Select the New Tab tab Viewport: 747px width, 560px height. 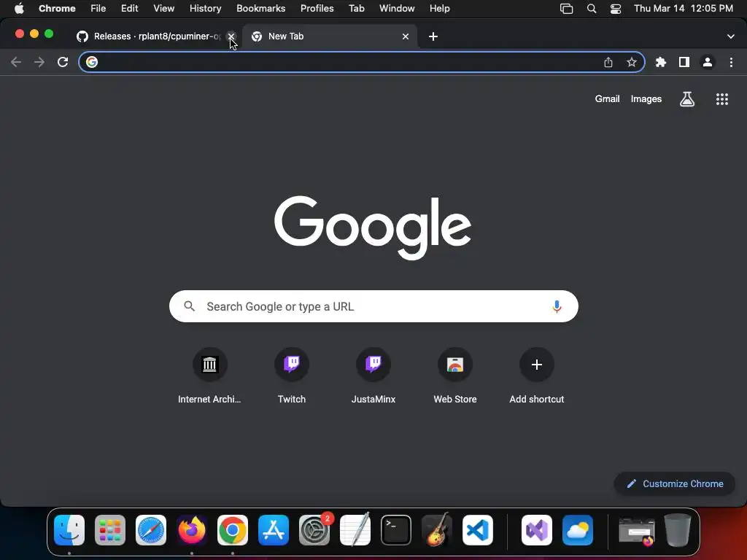[x=329, y=36]
